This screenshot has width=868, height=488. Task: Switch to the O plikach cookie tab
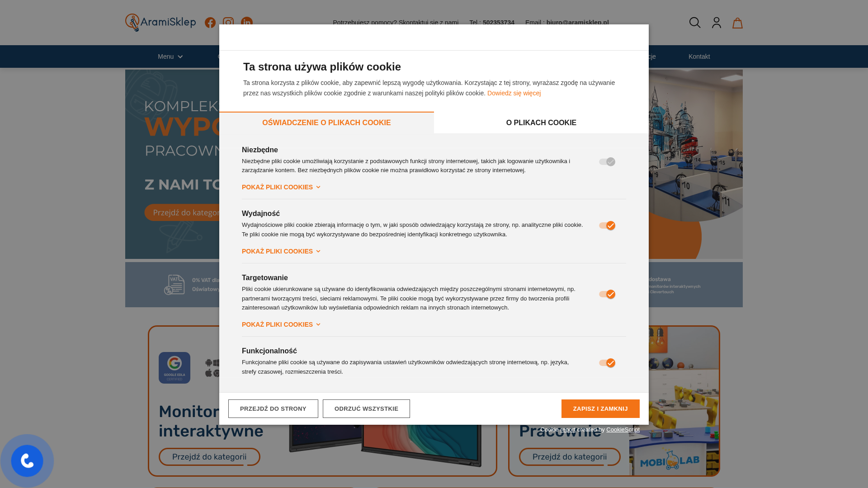point(541,123)
